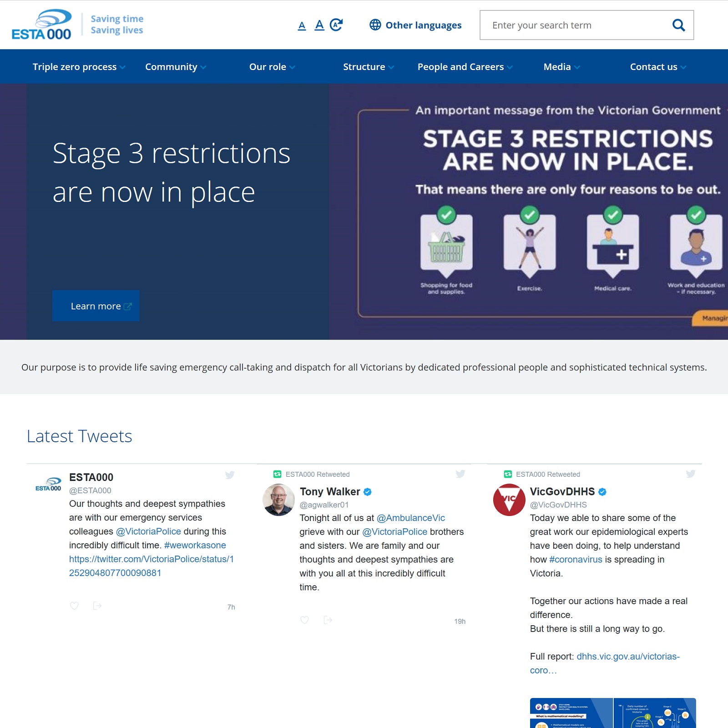Like the ESTA000 tweet with the heart icon
The height and width of the screenshot is (728, 728).
74,606
